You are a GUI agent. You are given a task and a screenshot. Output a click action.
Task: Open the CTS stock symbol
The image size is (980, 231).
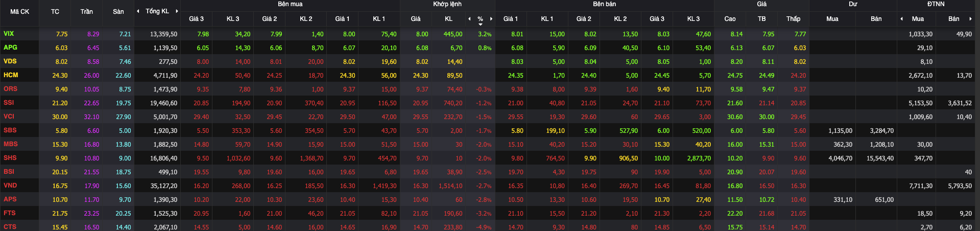pos(10,227)
